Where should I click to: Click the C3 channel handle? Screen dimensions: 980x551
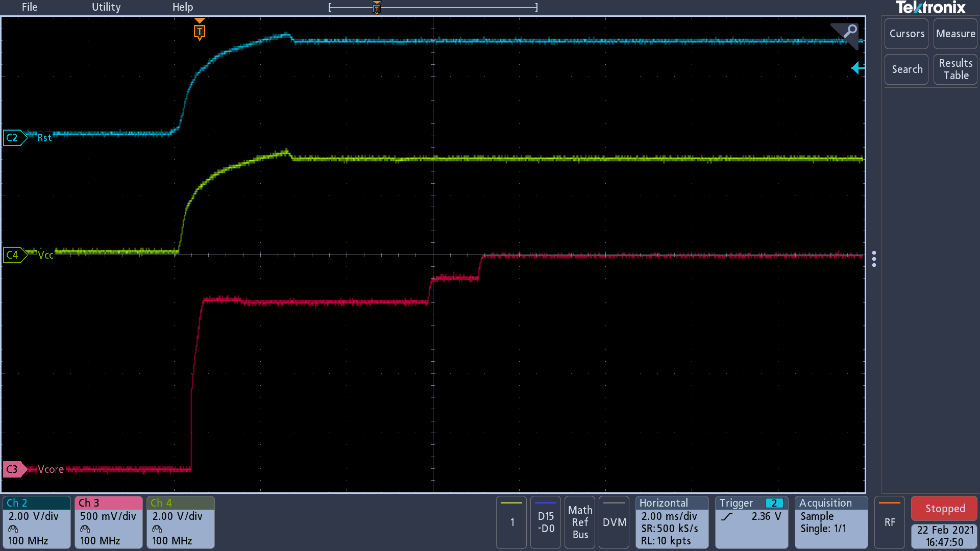tap(14, 469)
